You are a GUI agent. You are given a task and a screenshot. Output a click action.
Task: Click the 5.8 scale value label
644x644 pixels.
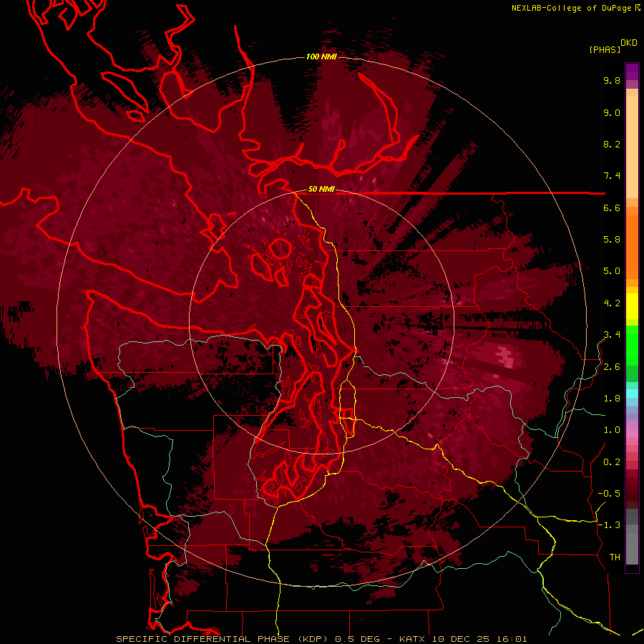pyautogui.click(x=612, y=240)
